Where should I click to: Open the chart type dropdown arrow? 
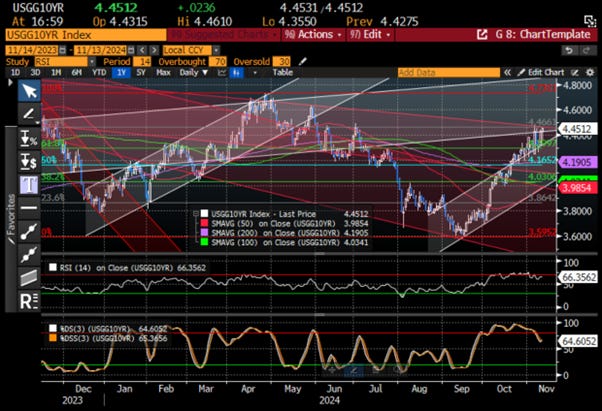[254, 73]
